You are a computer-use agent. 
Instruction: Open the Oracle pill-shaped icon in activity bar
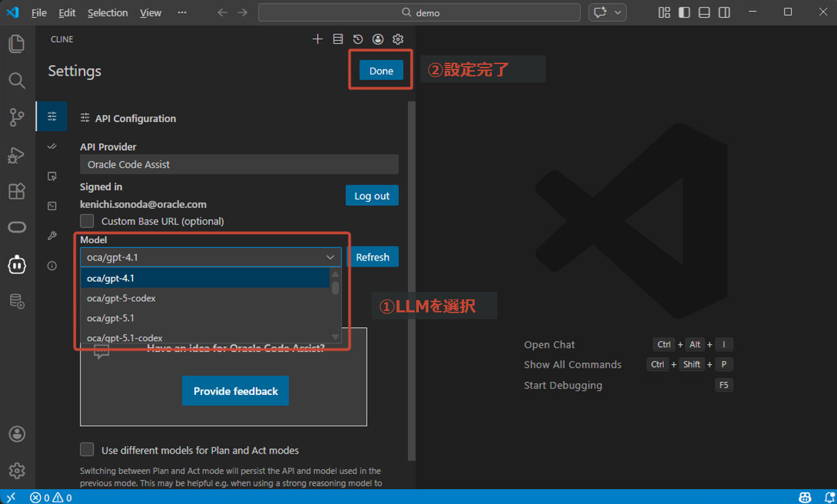pyautogui.click(x=16, y=228)
